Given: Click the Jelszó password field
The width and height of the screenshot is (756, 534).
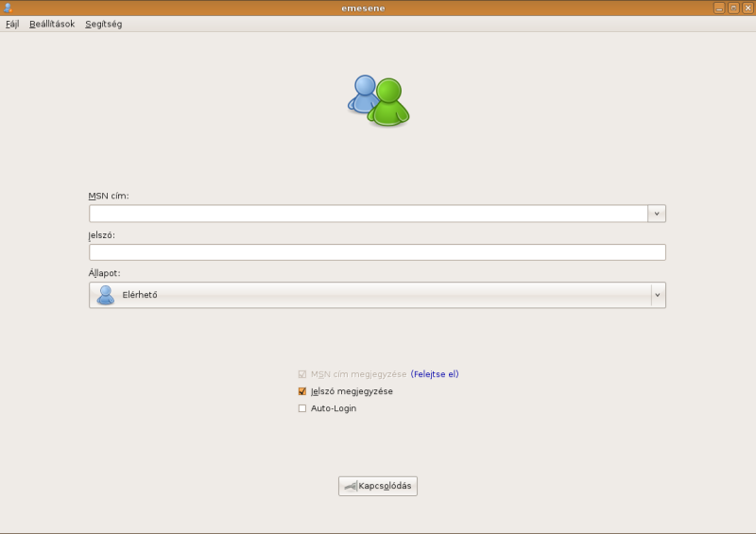Looking at the screenshot, I should [x=377, y=252].
